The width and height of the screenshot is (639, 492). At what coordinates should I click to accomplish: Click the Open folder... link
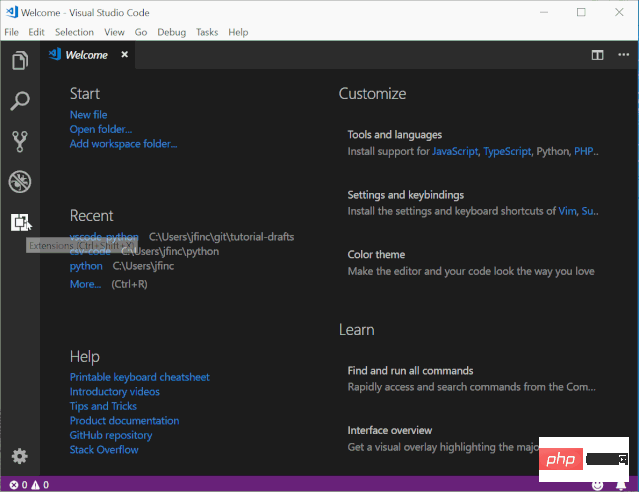(101, 129)
